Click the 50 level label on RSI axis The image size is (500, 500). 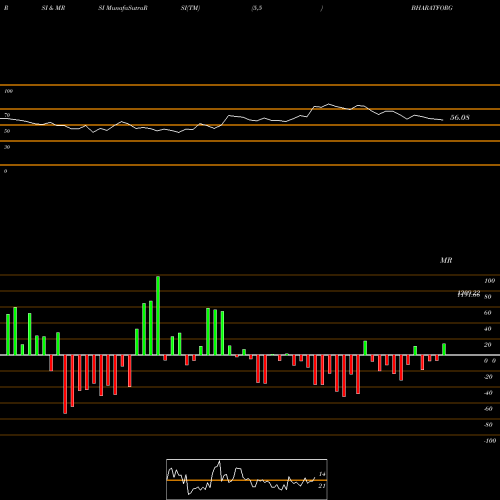pos(7,131)
